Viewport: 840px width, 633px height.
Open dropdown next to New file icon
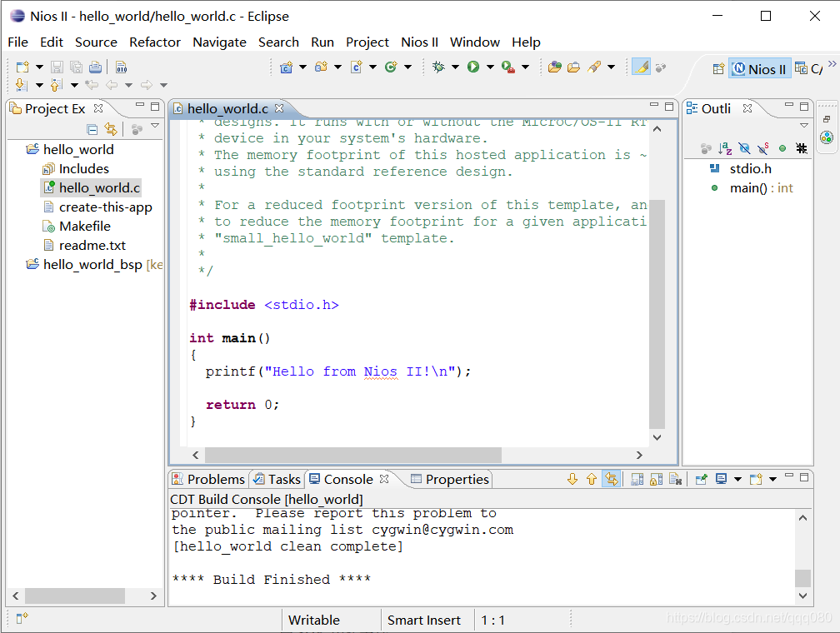coord(40,67)
